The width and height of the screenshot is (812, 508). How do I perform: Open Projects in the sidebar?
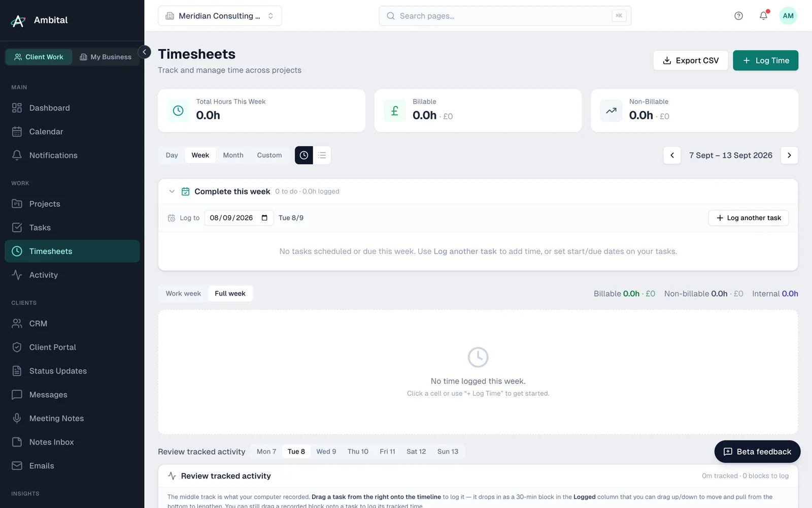(72, 204)
